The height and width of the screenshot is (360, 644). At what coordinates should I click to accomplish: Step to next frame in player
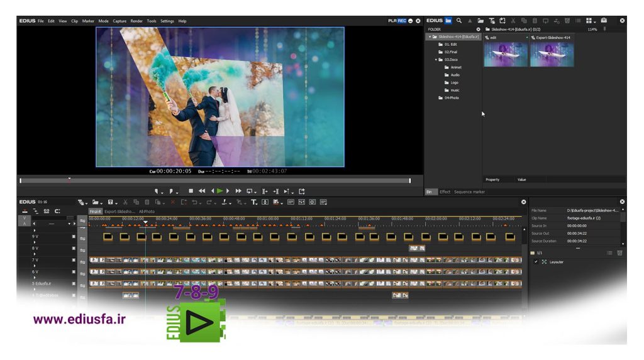(x=228, y=191)
